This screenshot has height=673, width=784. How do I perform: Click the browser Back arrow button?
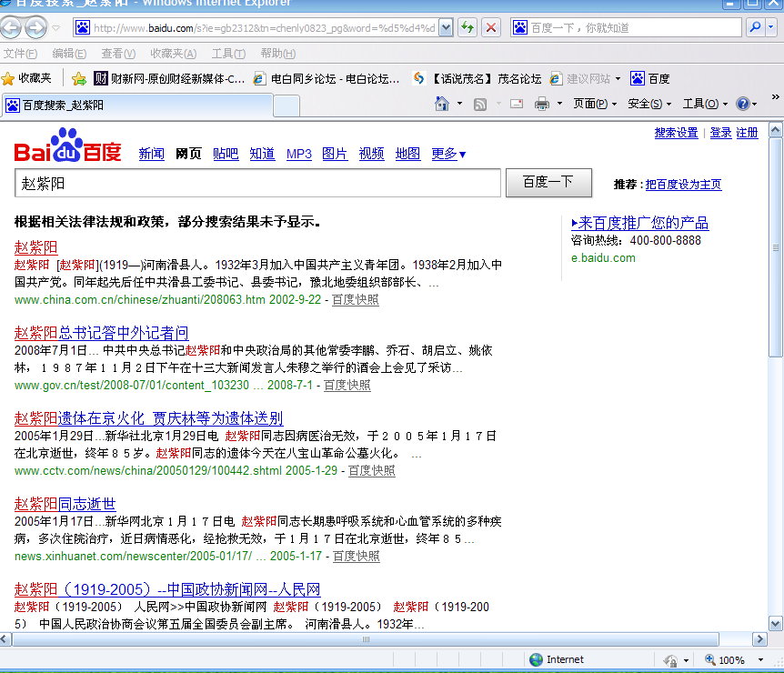(12, 27)
